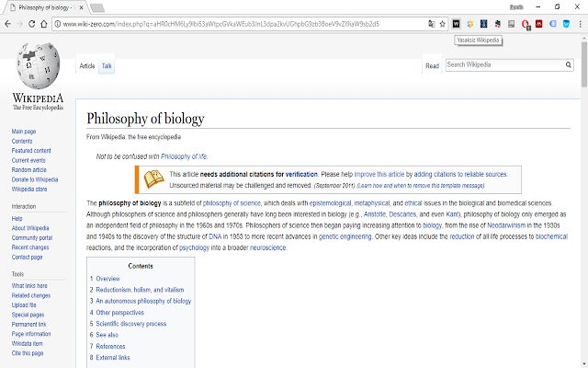
Task: Click the open book citation-needed icon
Action: pyautogui.click(x=153, y=179)
